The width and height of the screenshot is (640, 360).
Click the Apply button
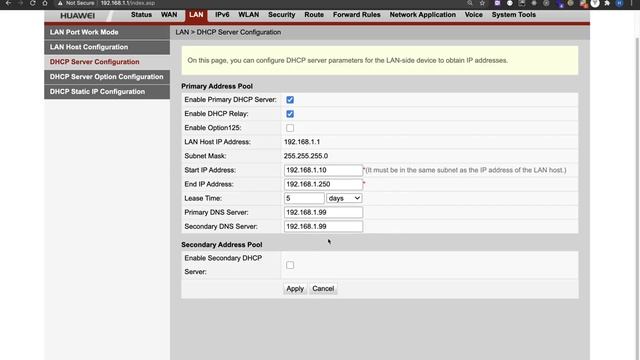295,289
